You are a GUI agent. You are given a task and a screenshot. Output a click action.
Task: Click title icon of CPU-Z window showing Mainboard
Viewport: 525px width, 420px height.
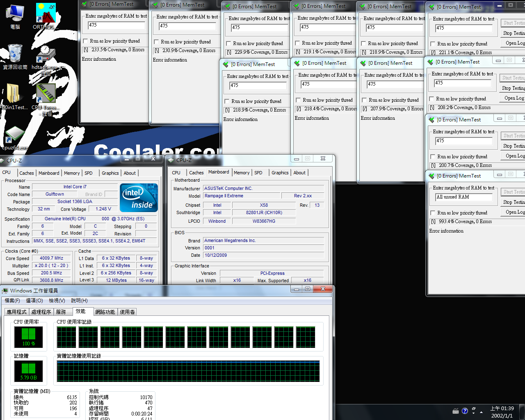[x=171, y=160]
